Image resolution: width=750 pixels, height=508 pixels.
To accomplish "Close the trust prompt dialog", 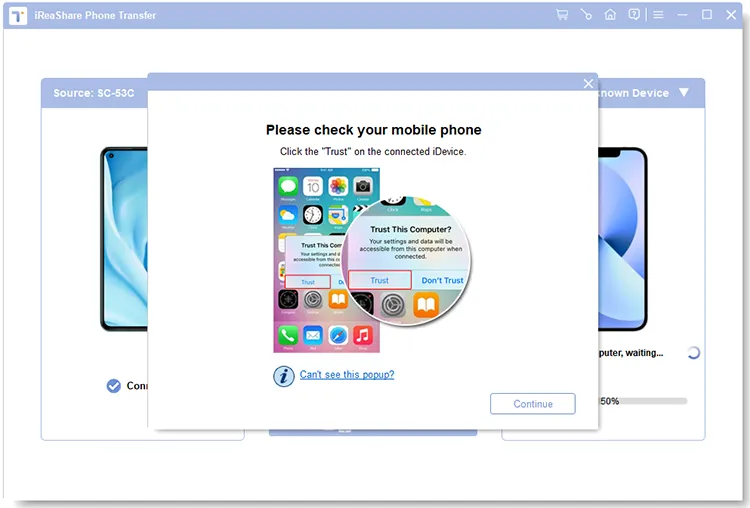I will 588,84.
